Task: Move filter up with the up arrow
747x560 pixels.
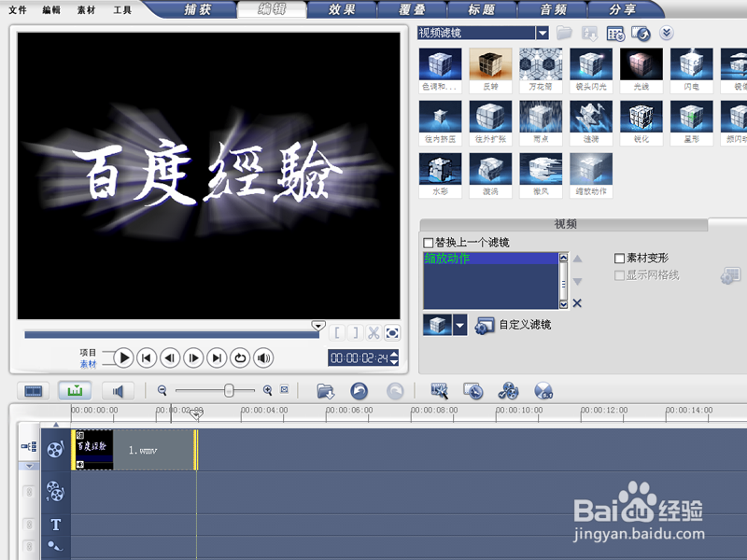Action: (577, 259)
